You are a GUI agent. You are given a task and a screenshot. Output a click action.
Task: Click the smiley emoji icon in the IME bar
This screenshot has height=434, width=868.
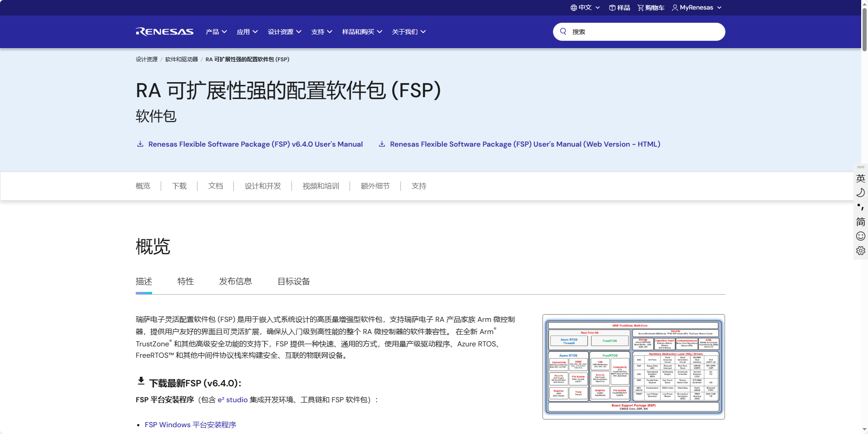[861, 236]
